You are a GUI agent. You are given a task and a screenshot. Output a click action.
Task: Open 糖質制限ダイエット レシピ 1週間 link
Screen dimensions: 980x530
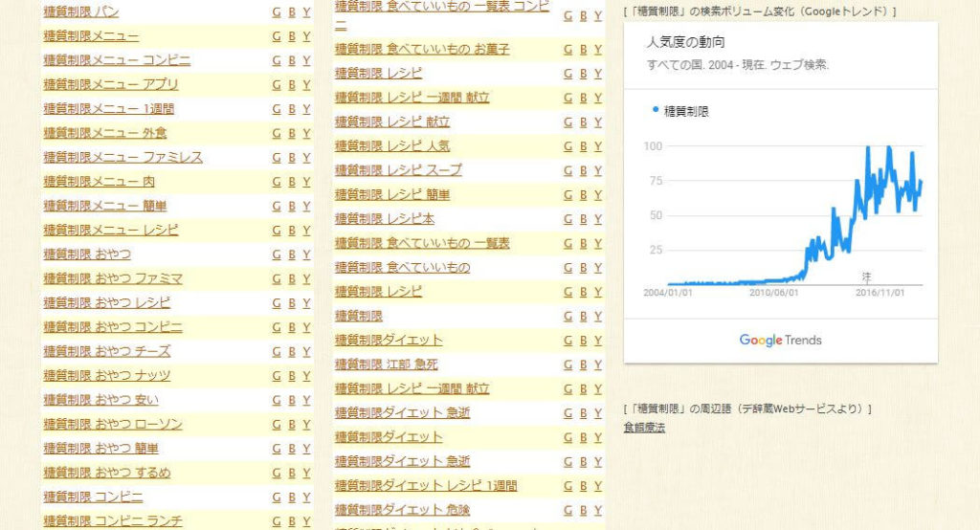point(426,486)
